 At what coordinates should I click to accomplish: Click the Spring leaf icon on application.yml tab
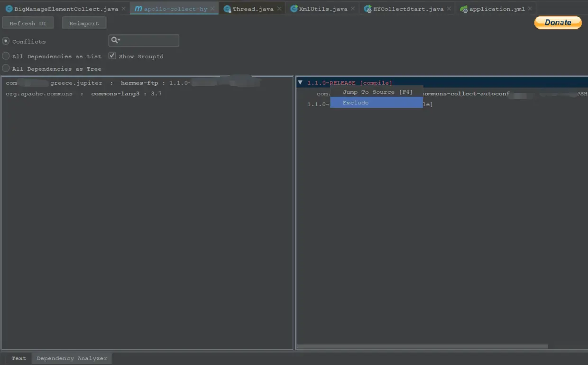(464, 9)
